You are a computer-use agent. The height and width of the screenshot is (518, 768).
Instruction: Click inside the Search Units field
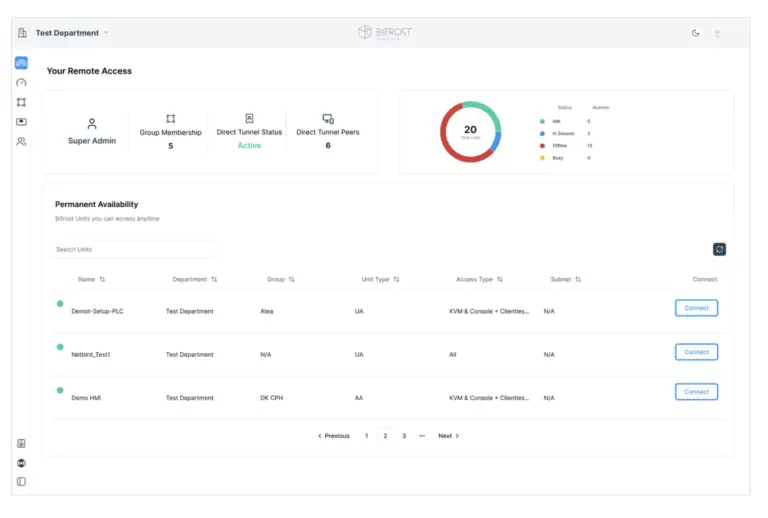pyautogui.click(x=132, y=249)
